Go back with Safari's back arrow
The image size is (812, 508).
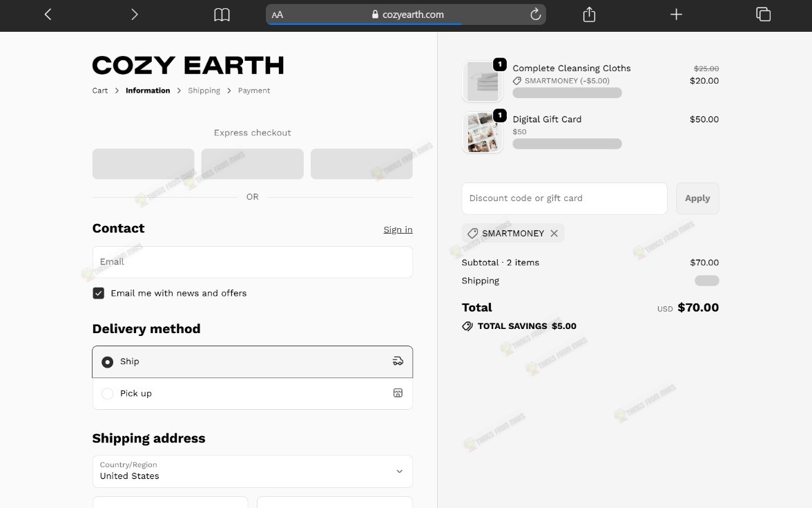(48, 15)
